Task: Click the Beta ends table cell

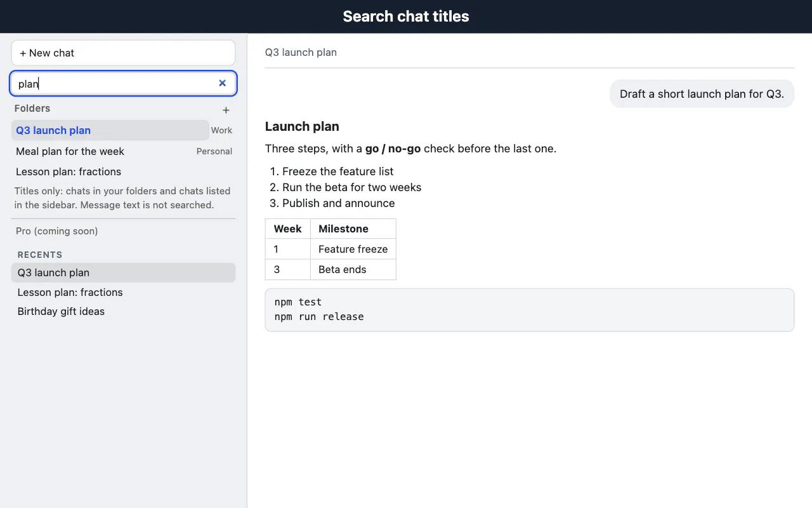Action: click(353, 269)
